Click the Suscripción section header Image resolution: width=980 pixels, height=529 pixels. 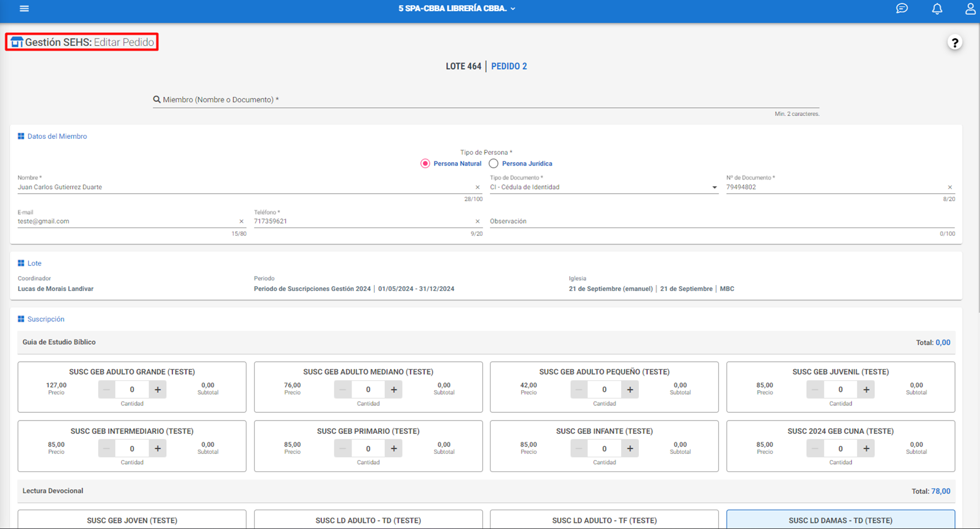(x=41, y=319)
